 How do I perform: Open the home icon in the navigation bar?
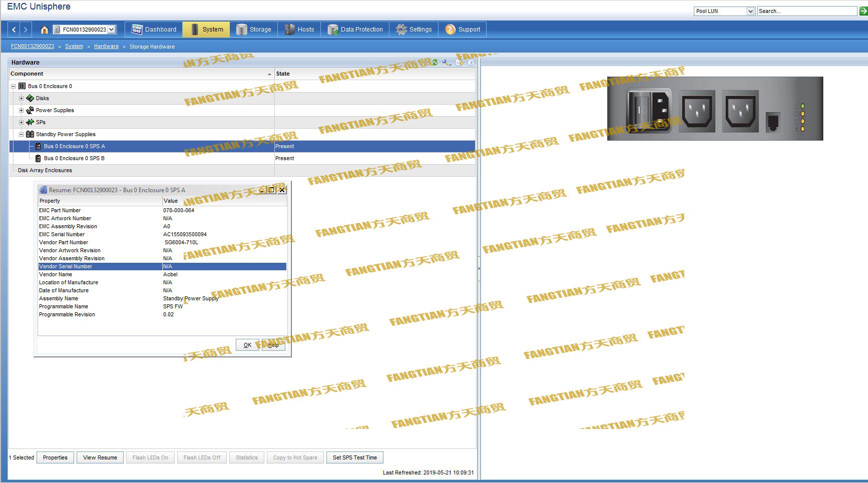44,30
